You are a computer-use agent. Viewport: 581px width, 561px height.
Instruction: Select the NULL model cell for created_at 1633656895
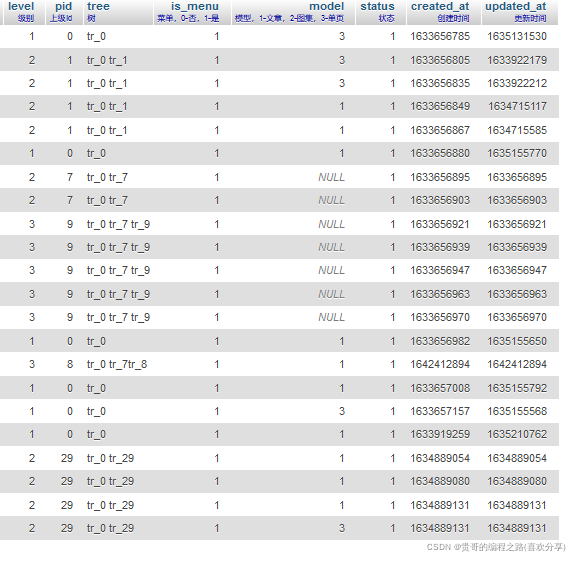(x=331, y=177)
